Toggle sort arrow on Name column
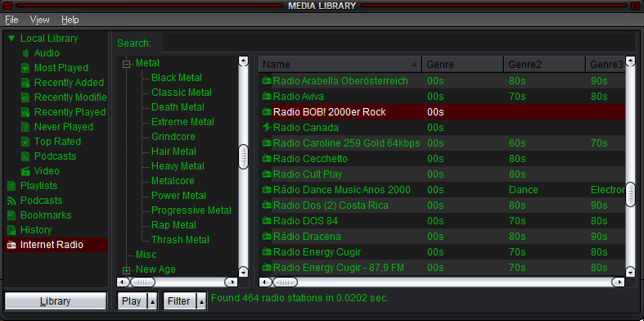The image size is (644, 321). [414, 64]
